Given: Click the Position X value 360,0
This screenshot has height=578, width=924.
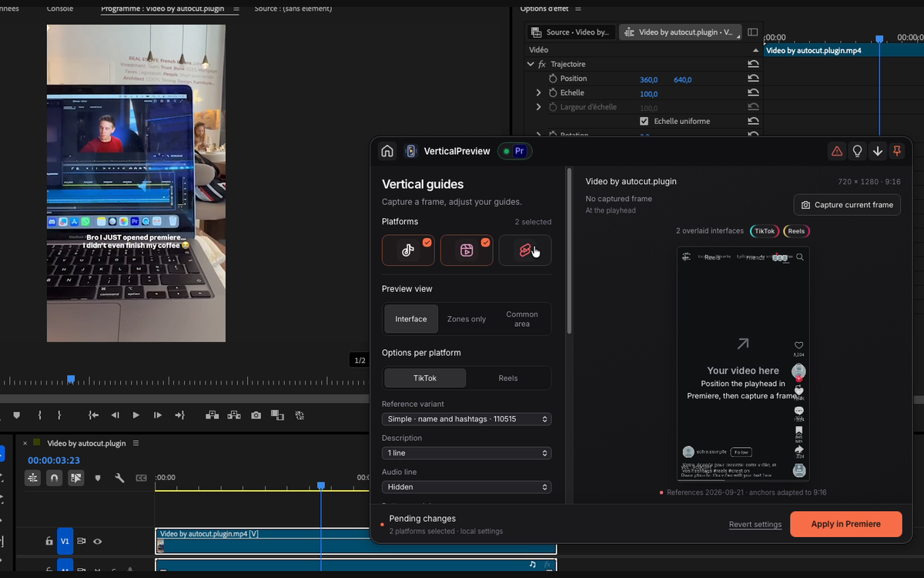Looking at the screenshot, I should click(649, 79).
